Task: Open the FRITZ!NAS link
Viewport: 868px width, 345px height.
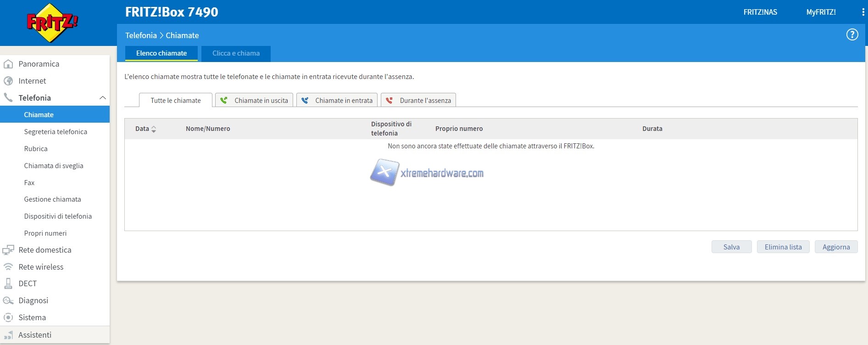Action: click(x=760, y=12)
